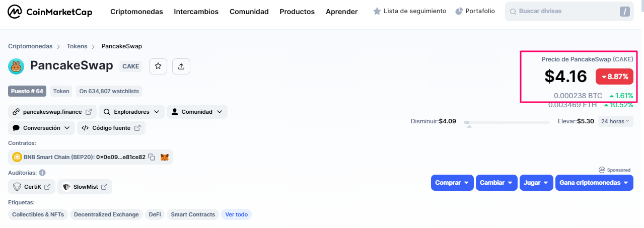This screenshot has height=228, width=644.
Task: Open the Conversación dropdown
Action: pyautogui.click(x=41, y=128)
